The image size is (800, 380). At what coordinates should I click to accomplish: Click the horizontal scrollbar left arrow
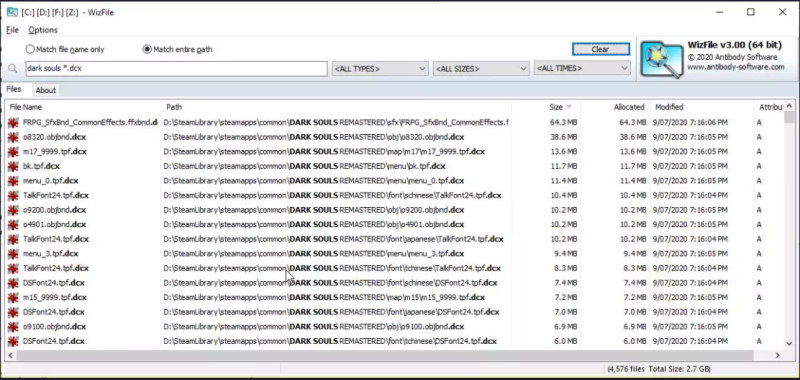[11, 355]
